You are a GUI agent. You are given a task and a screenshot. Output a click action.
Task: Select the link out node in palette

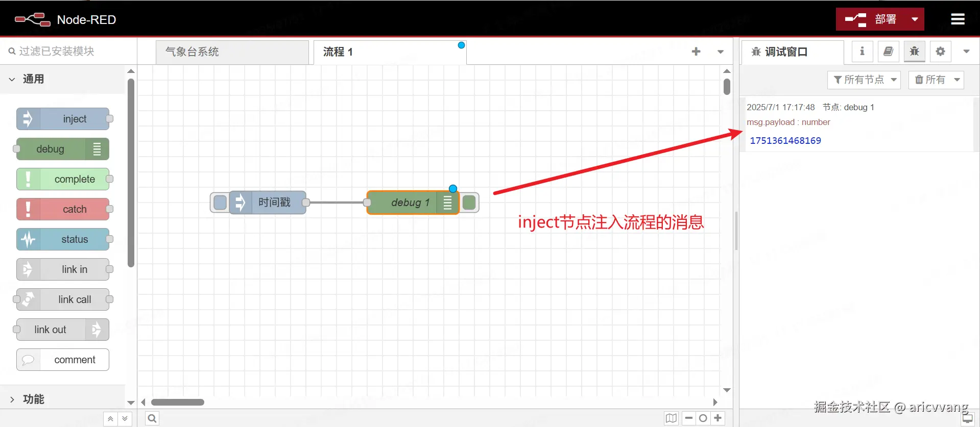pos(63,330)
